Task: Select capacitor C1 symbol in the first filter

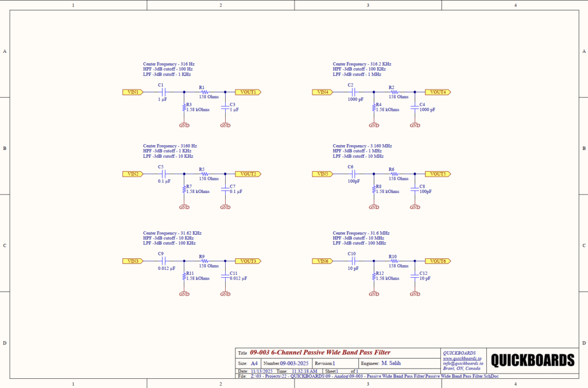Action: [x=161, y=91]
